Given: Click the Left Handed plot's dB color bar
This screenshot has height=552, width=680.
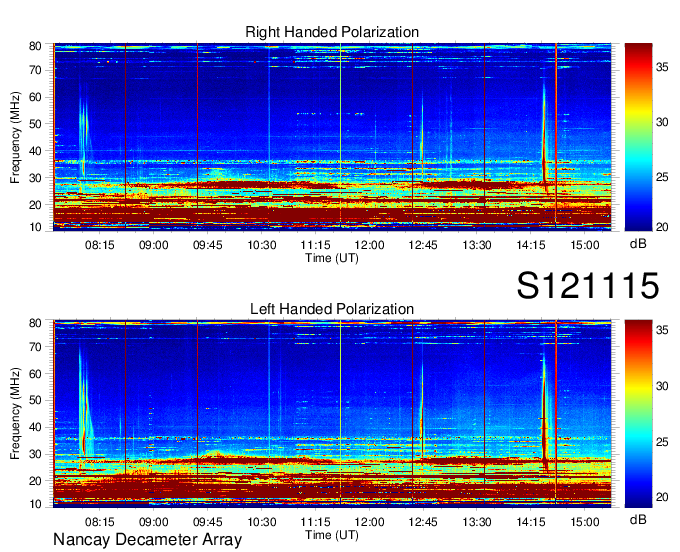Looking at the screenshot, I should coord(638,414).
